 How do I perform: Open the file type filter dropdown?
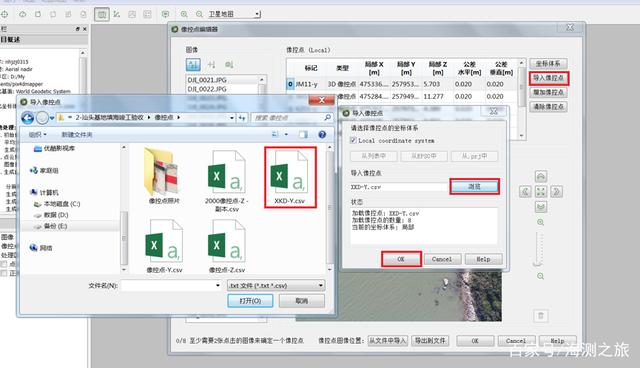coord(276,286)
